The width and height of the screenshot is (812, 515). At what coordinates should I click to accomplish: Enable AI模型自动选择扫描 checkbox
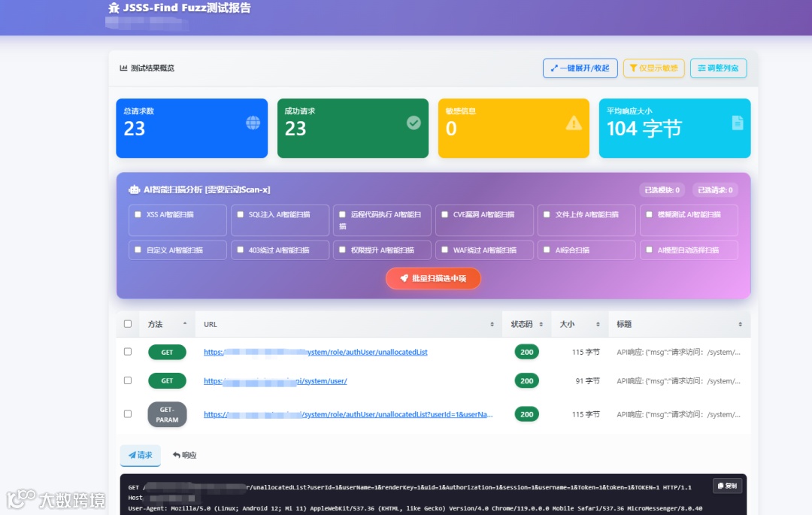pyautogui.click(x=650, y=250)
